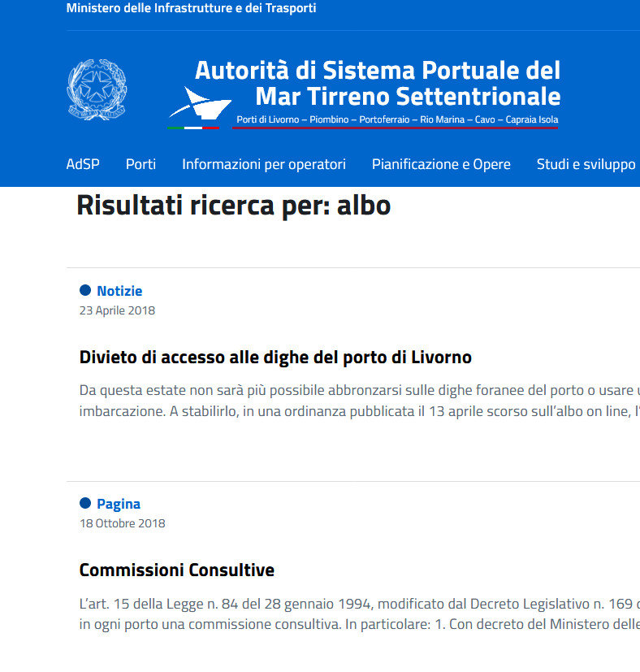Viewport: 640px width, 672px height.
Task: Open the Porti menu item
Action: (x=141, y=164)
